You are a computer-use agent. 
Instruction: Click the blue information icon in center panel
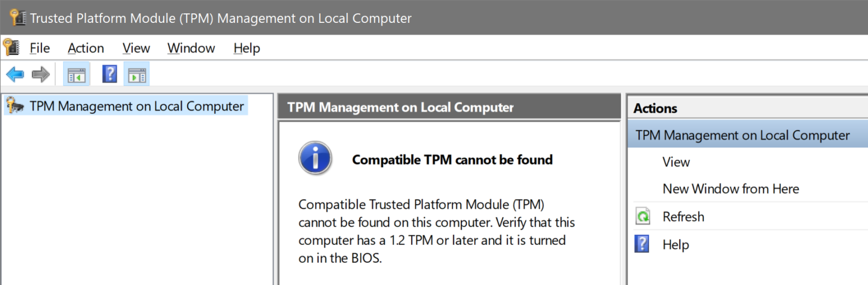(x=315, y=158)
